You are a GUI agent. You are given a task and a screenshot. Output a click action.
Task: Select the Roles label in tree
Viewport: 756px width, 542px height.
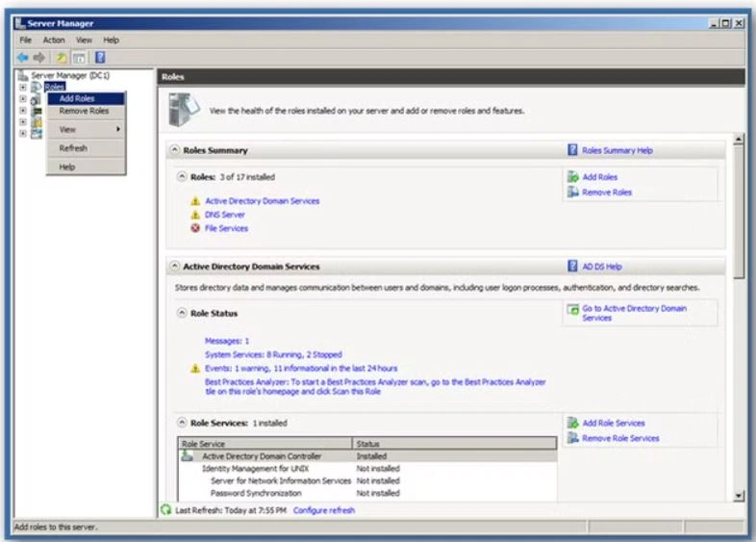[55, 87]
